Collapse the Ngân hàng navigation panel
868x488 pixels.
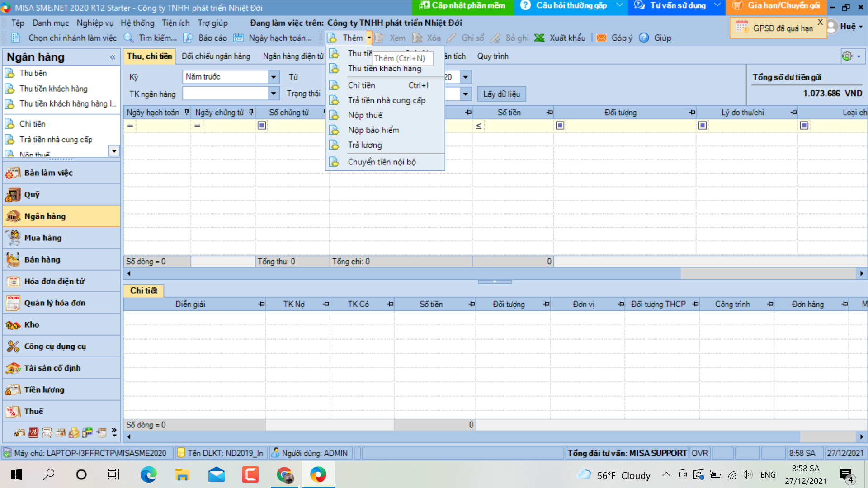[x=113, y=57]
